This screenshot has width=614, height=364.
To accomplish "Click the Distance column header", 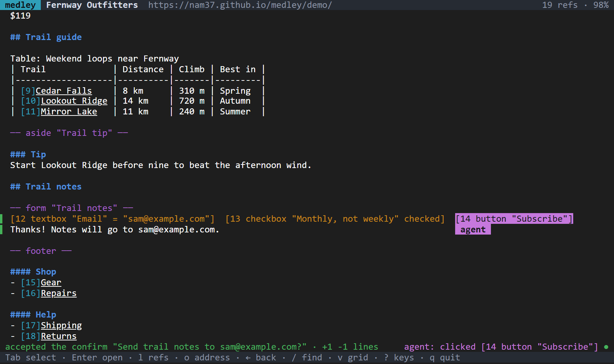I will tap(143, 69).
